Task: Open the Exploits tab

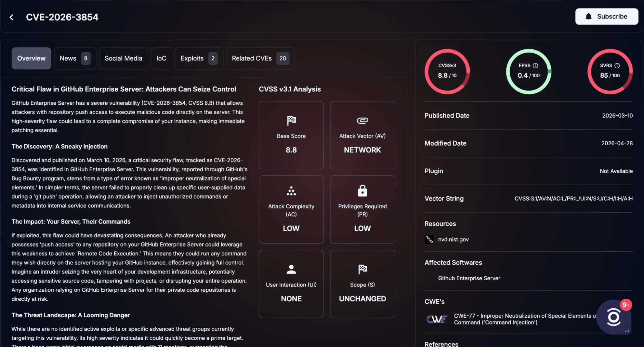Action: [199, 58]
